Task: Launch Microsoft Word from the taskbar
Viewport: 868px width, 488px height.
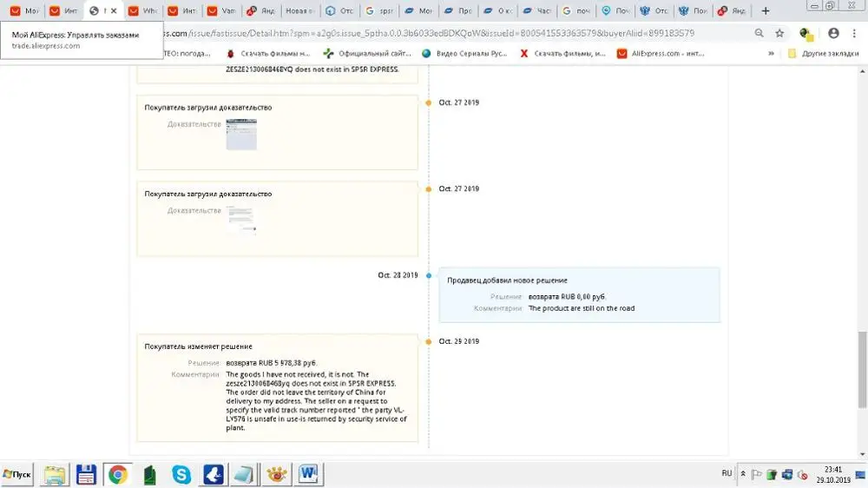Action: [308, 474]
